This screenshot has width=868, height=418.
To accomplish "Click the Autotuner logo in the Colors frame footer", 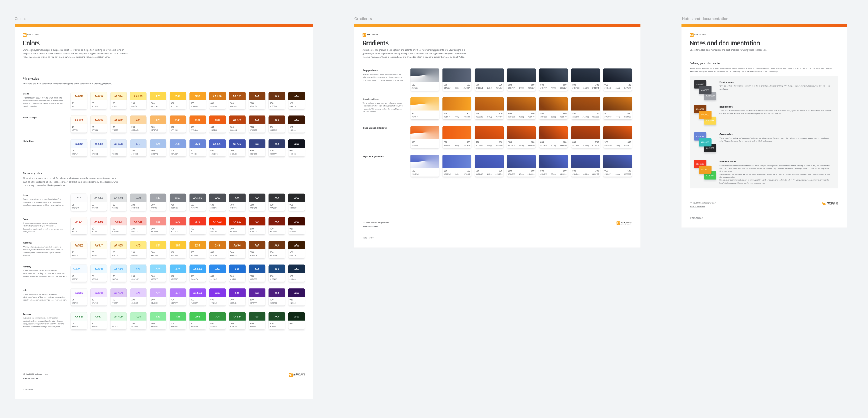I will pos(297,374).
